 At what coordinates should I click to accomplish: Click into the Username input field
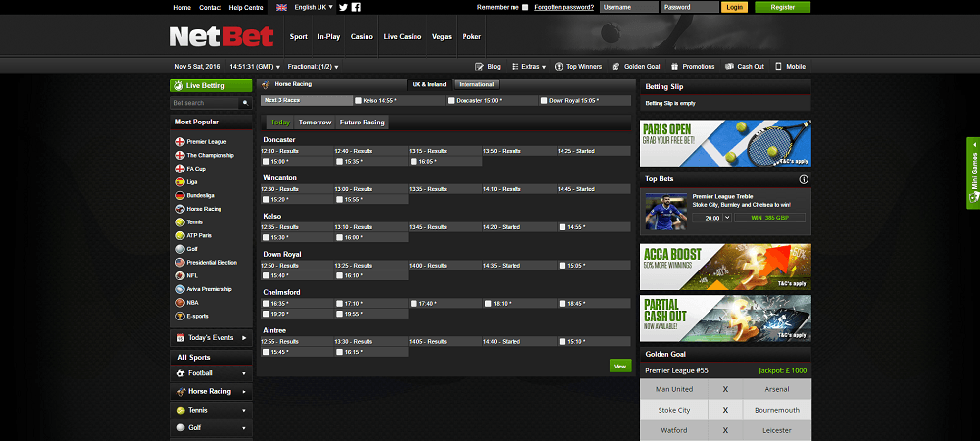pos(628,7)
